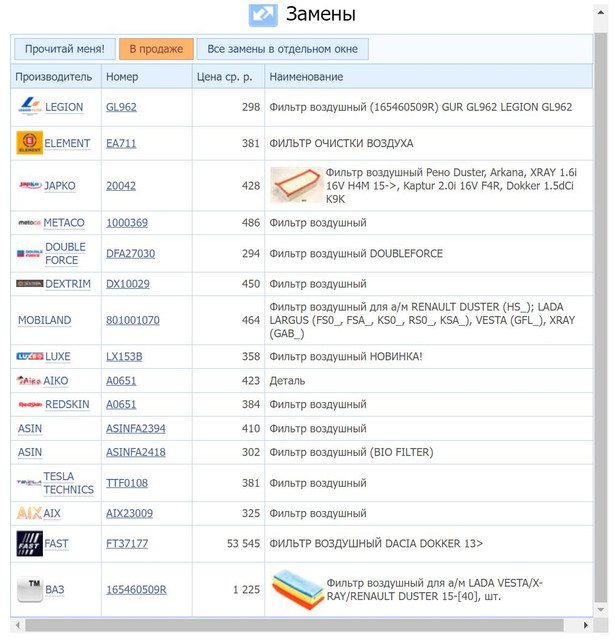Click the FAST price 53 545
This screenshot has width=615, height=640.
click(243, 544)
